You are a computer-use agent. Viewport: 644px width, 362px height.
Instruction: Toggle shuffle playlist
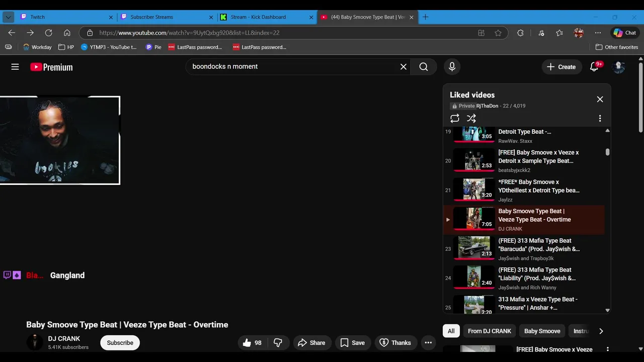471,118
